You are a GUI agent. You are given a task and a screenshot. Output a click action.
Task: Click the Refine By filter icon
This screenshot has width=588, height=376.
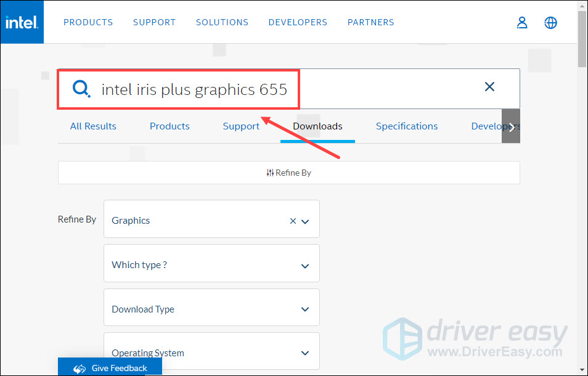(270, 173)
